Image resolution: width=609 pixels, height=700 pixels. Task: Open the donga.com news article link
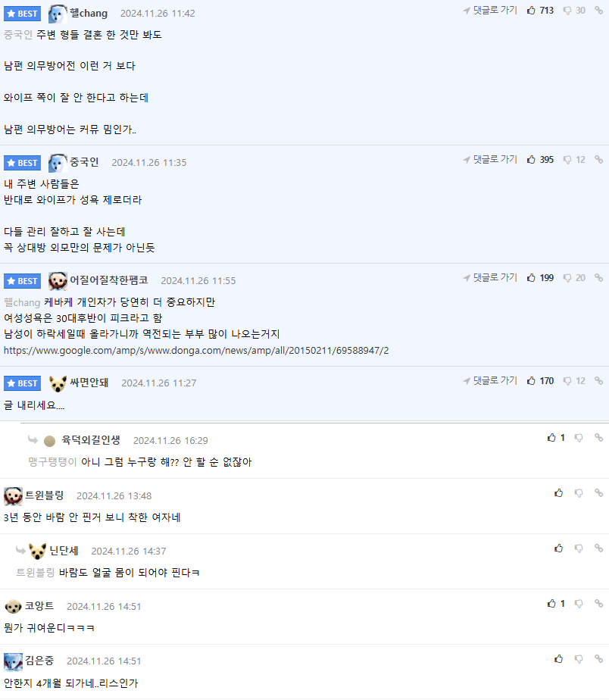196,351
